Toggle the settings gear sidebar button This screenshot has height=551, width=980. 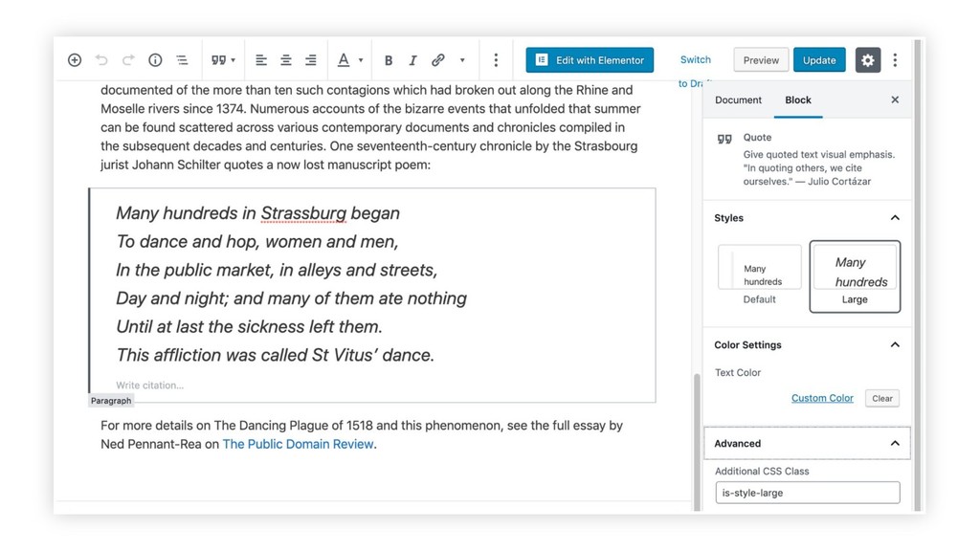pos(867,60)
